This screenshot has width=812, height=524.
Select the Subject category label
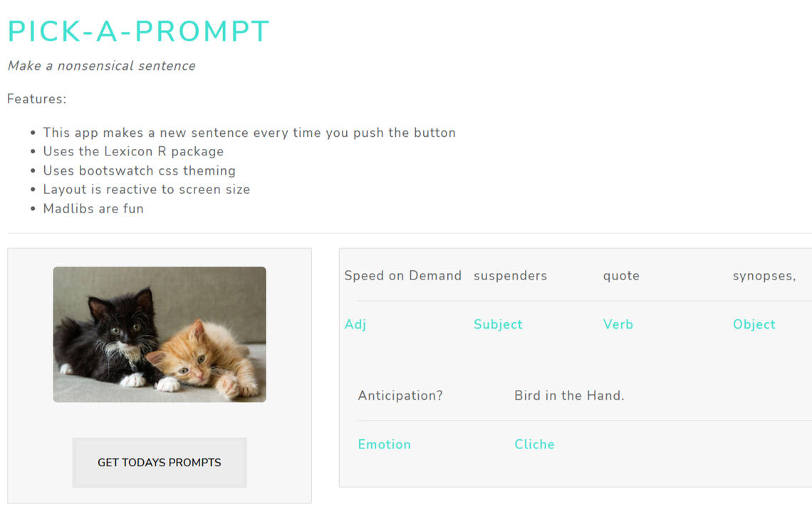click(498, 324)
